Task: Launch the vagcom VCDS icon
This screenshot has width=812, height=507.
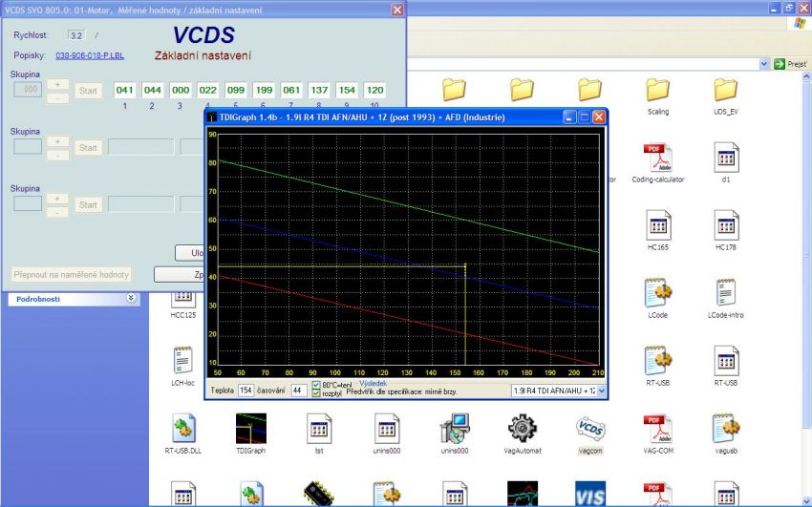Action: 590,429
